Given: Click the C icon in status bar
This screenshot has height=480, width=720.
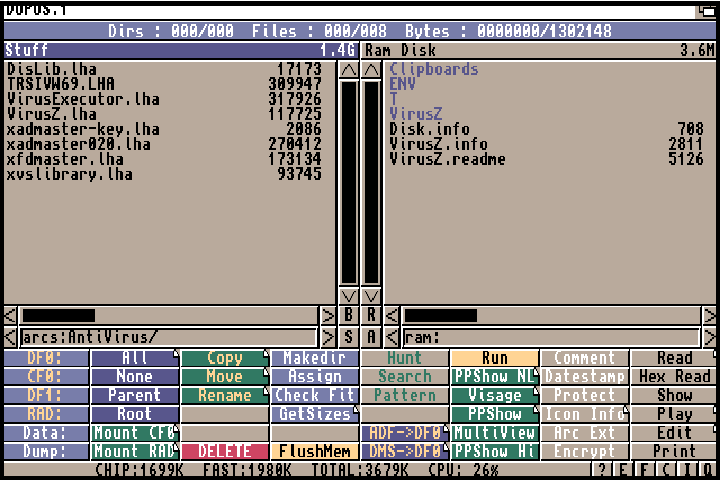Looking at the screenshot, I should pyautogui.click(x=665, y=470).
